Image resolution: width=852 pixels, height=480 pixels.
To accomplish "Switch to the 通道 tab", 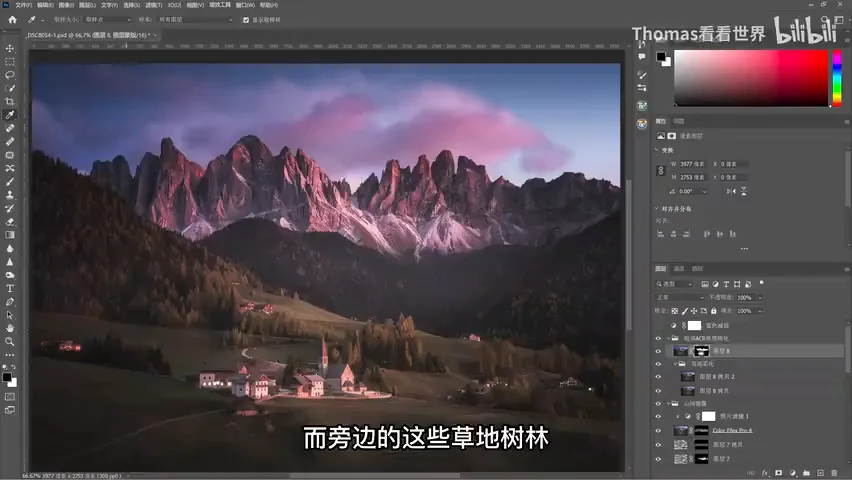I will pos(679,269).
